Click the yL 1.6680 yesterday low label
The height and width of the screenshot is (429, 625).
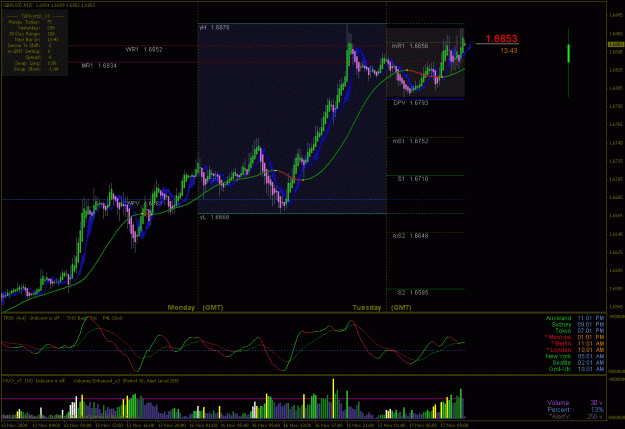(x=214, y=217)
